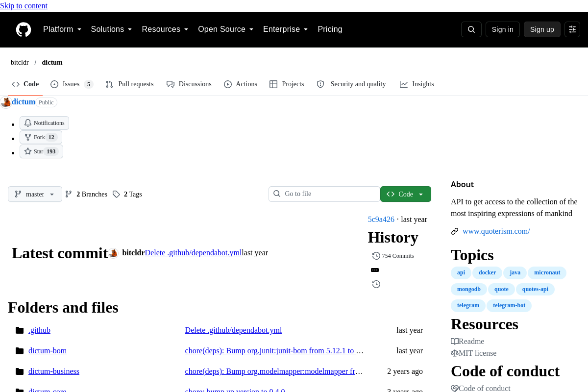Viewport: 588px width, 392px height.
Task: Expand the Solutions menu
Action: pyautogui.click(x=112, y=29)
